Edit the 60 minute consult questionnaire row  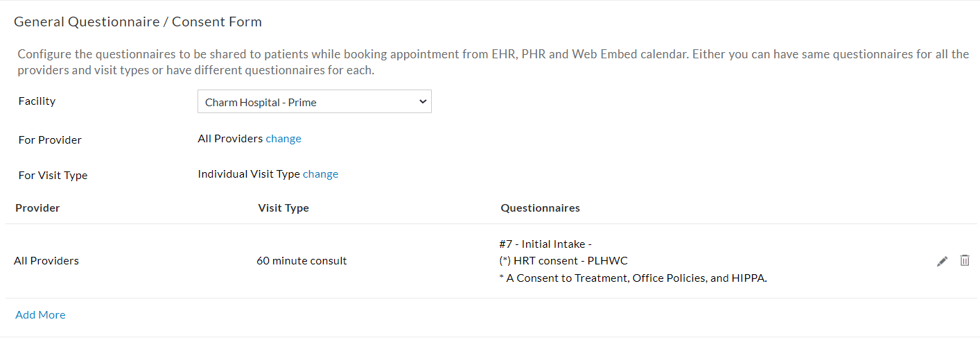942,261
